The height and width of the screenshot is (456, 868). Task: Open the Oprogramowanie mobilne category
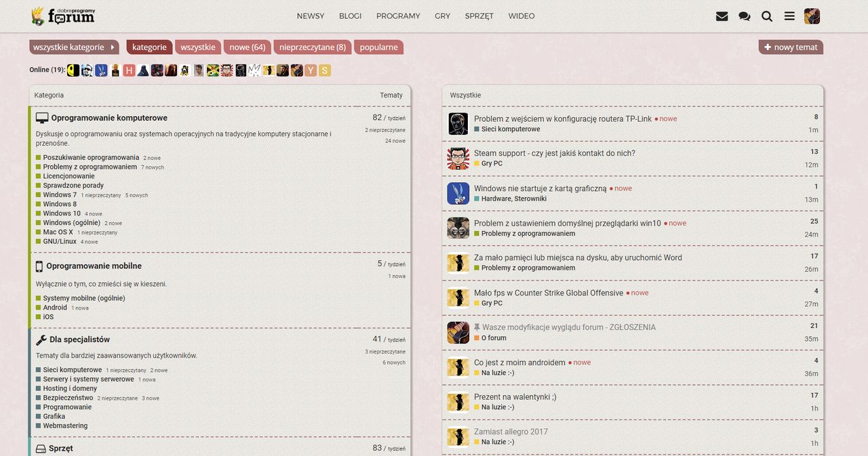(94, 266)
